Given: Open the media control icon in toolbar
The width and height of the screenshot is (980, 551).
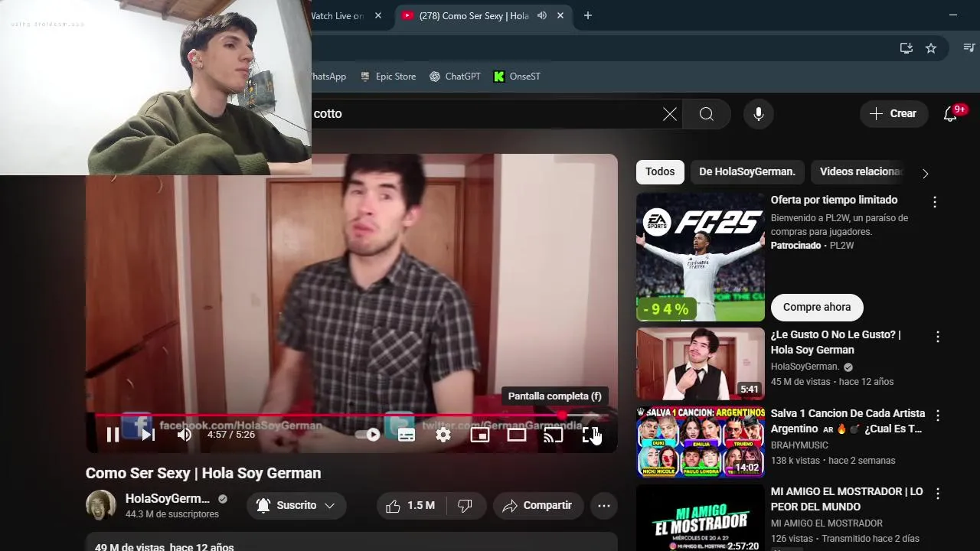Looking at the screenshot, I should coord(969,48).
